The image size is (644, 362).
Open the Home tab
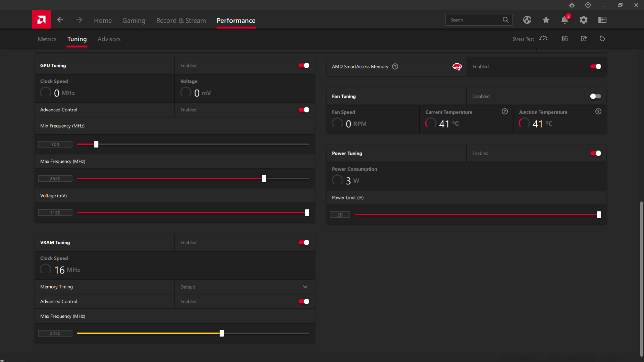click(x=103, y=20)
